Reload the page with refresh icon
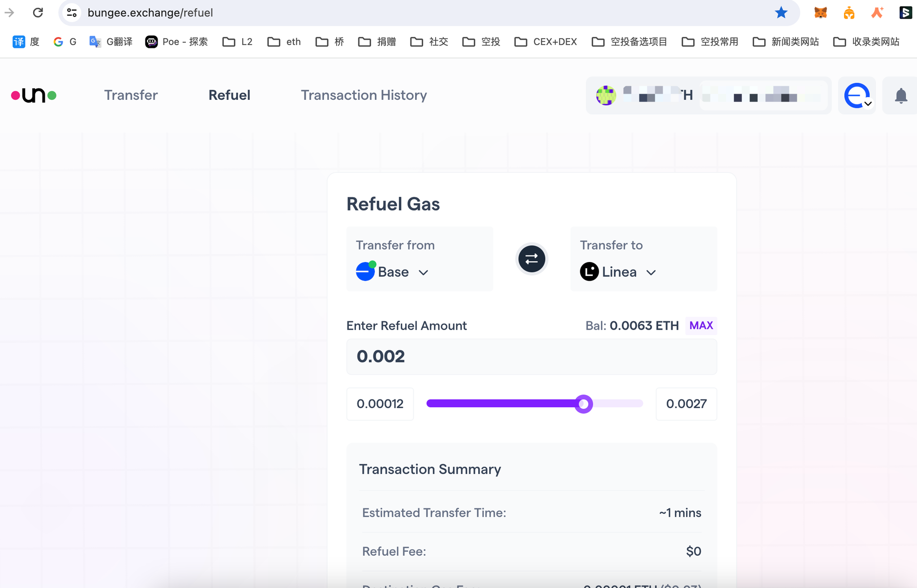Image resolution: width=917 pixels, height=588 pixels. coord(38,13)
